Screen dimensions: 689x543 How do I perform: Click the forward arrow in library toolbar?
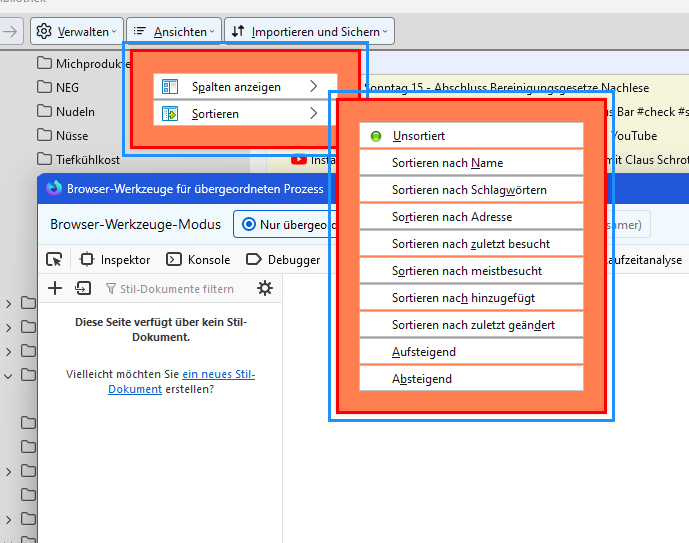(x=10, y=32)
